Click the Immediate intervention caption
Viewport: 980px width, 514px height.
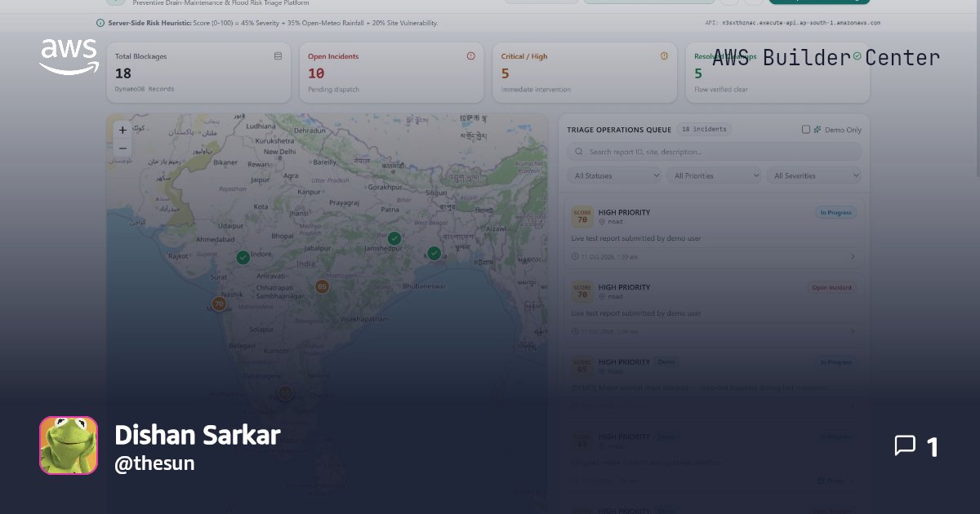click(x=536, y=90)
